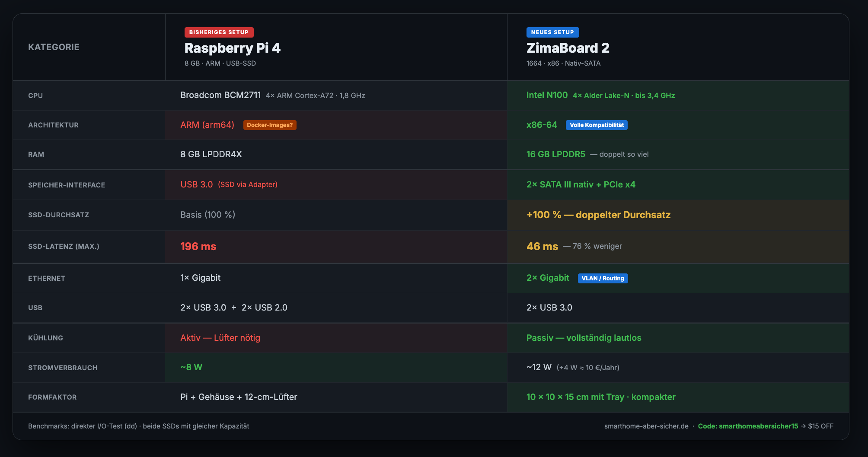Click the 'SSD-DURCHSATZ' row label

pyautogui.click(x=58, y=215)
